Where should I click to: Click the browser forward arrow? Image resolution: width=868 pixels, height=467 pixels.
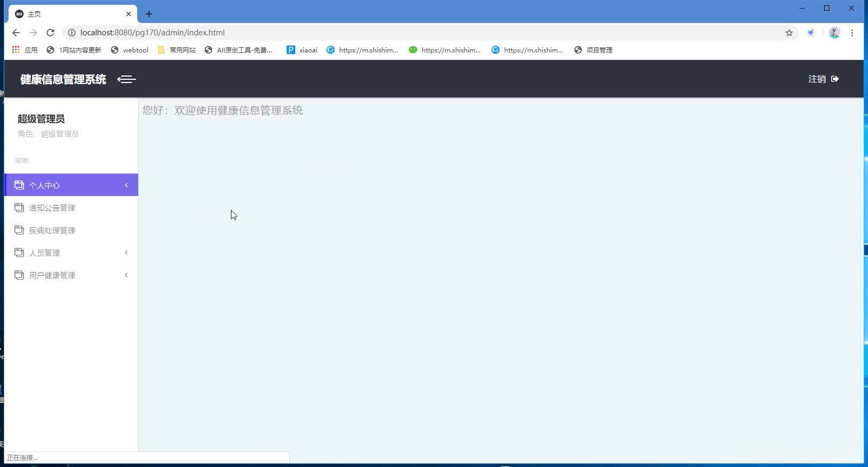[x=33, y=33]
